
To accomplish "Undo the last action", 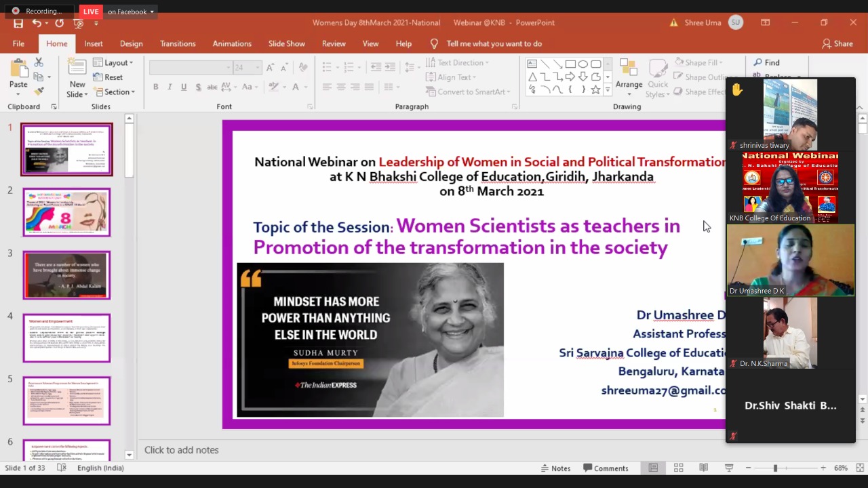I will click(x=37, y=23).
